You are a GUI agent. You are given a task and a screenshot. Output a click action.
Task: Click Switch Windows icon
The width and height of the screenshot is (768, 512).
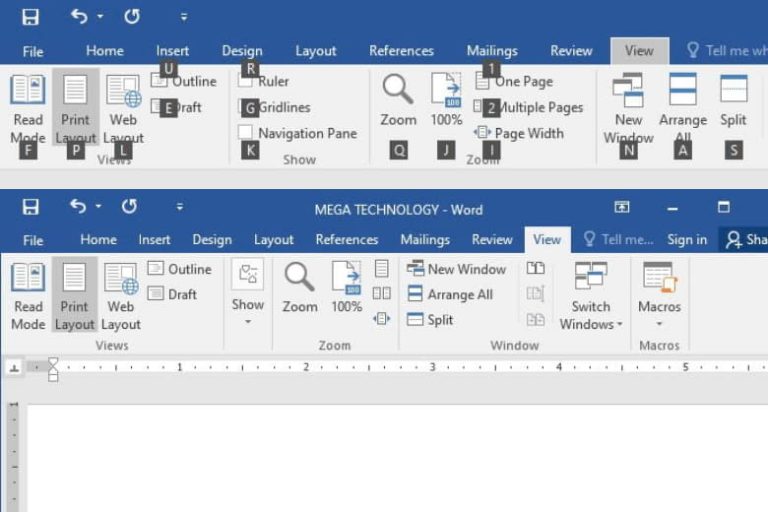point(591,278)
